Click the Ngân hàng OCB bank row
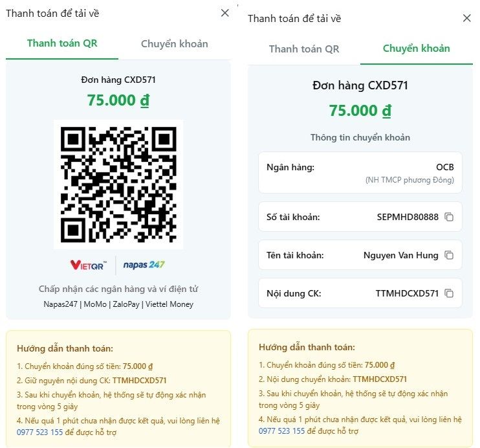 pyautogui.click(x=360, y=173)
